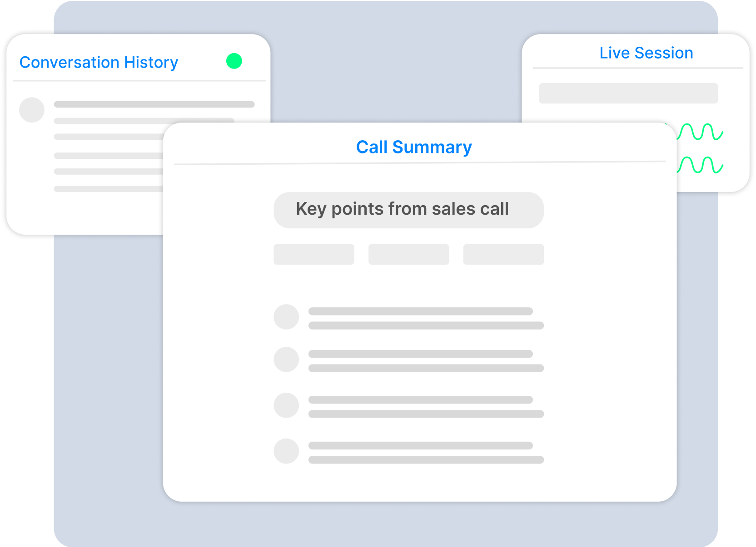Click the lower green waveform in Live Session
The height and width of the screenshot is (547, 756).
pos(700,165)
